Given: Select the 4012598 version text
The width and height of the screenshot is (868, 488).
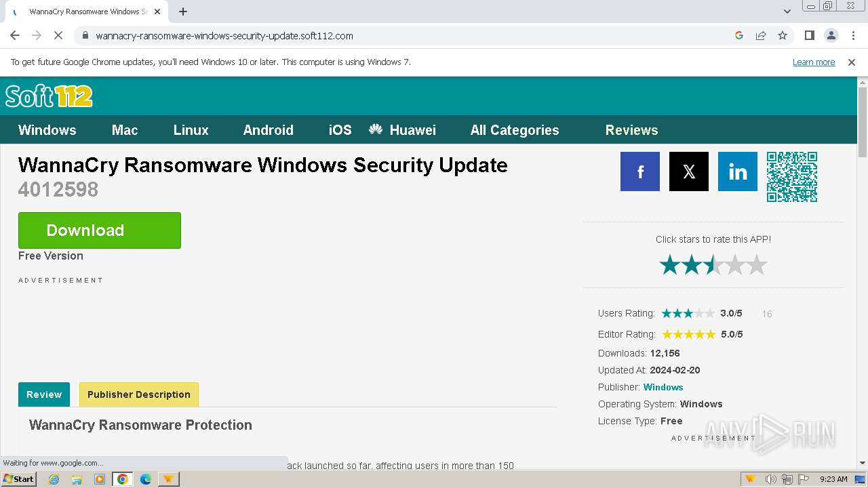Looking at the screenshot, I should [58, 189].
